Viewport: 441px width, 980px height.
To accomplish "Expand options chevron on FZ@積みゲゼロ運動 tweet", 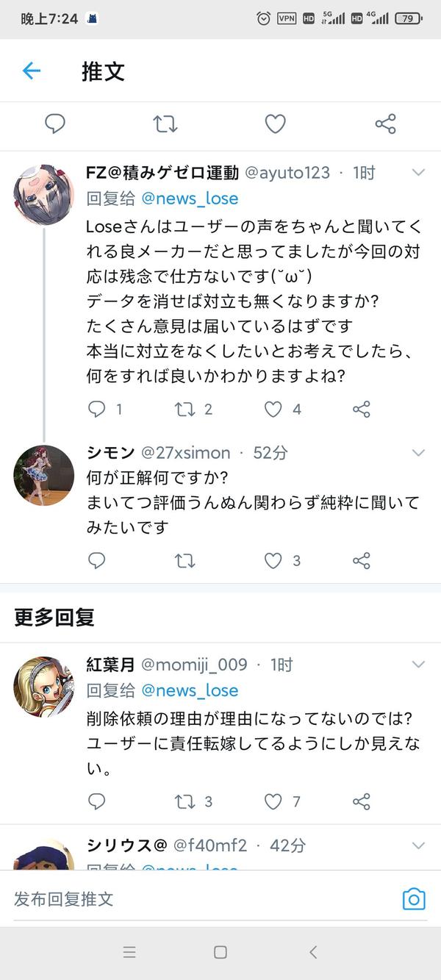I will (x=418, y=173).
